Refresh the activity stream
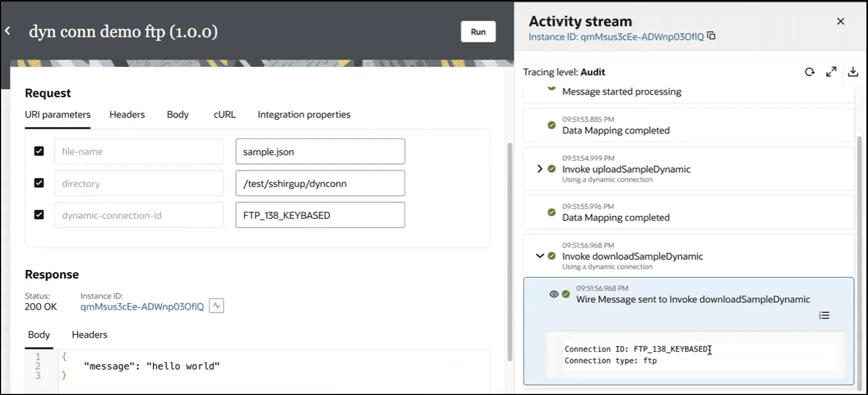The height and width of the screenshot is (395, 868). (x=810, y=72)
